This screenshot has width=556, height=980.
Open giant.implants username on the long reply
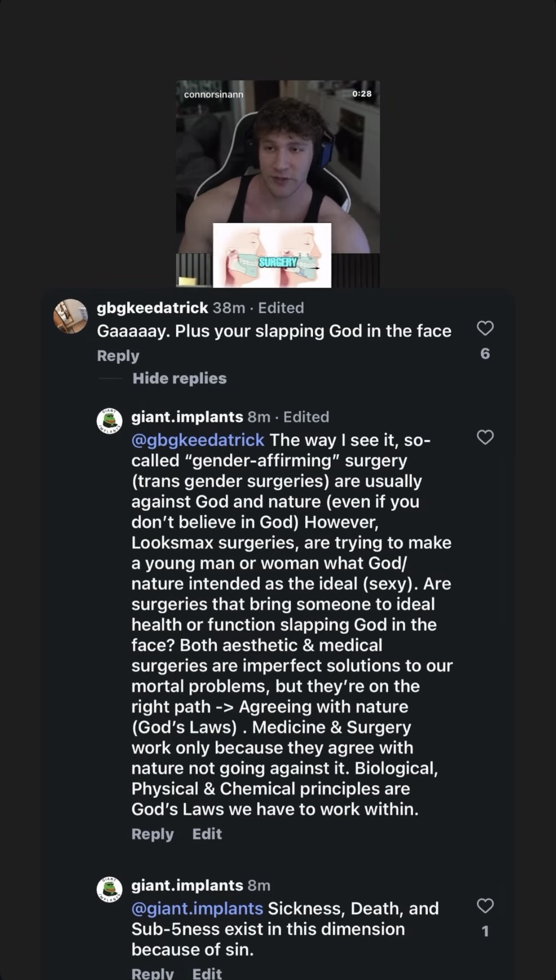pyautogui.click(x=187, y=417)
